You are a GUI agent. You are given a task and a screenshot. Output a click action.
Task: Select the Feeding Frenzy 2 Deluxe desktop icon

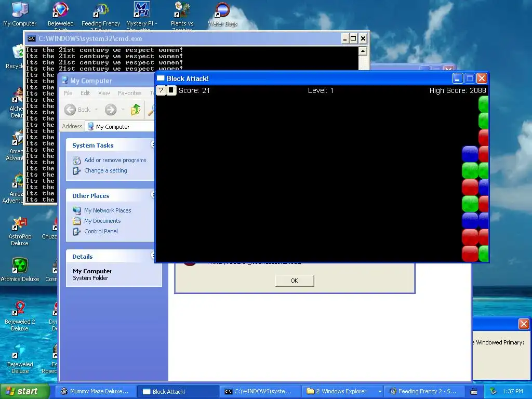101,16
